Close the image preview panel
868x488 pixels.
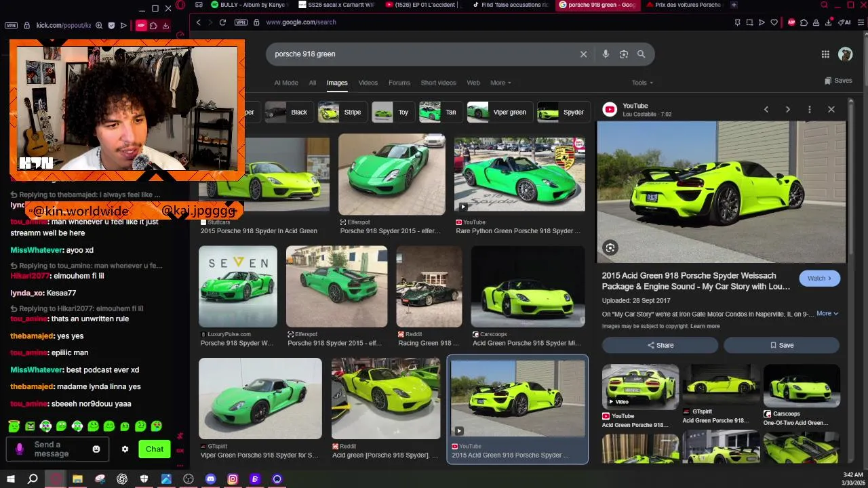tap(831, 109)
